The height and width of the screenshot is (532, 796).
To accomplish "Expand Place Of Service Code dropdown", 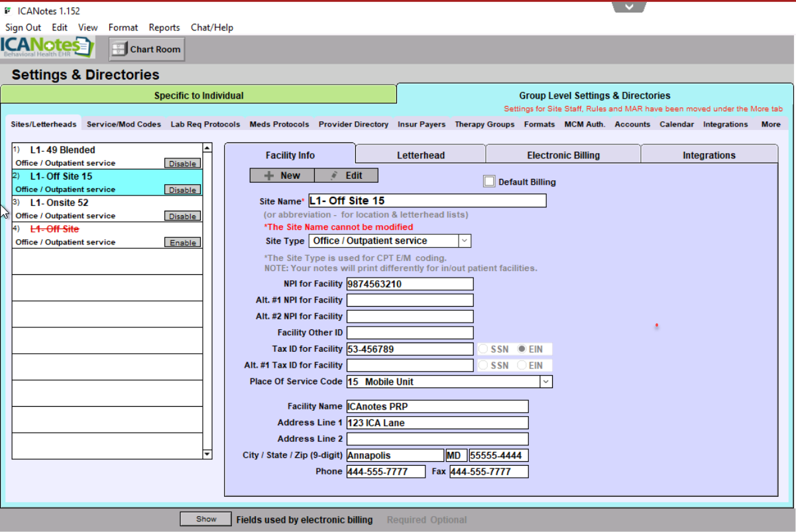I will point(545,382).
